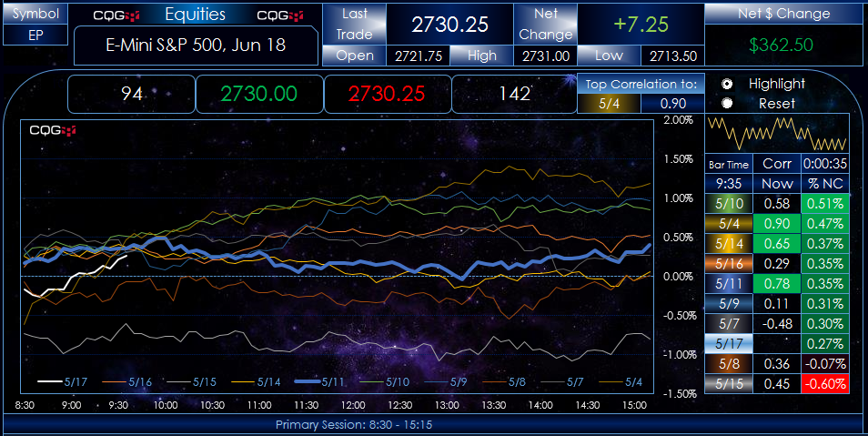Image resolution: width=868 pixels, height=436 pixels.
Task: Click the orange 5/16 date cell in table
Action: [x=729, y=262]
